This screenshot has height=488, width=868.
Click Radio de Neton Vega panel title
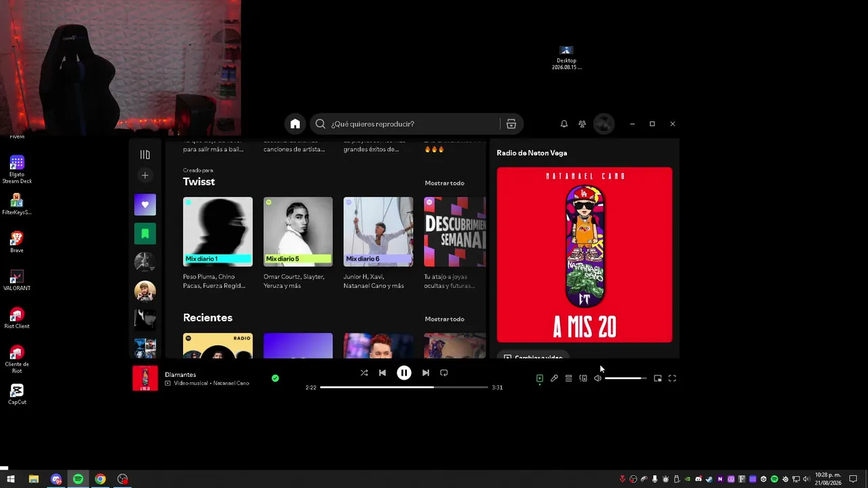[532, 153]
